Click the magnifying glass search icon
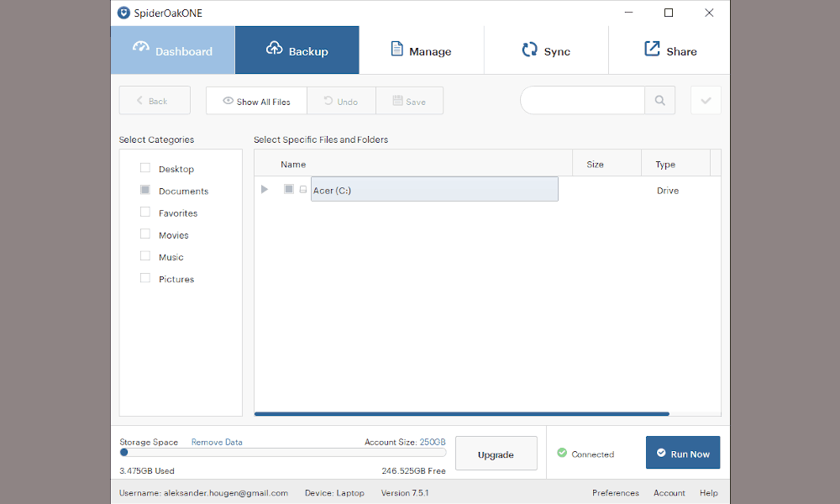 pyautogui.click(x=660, y=100)
